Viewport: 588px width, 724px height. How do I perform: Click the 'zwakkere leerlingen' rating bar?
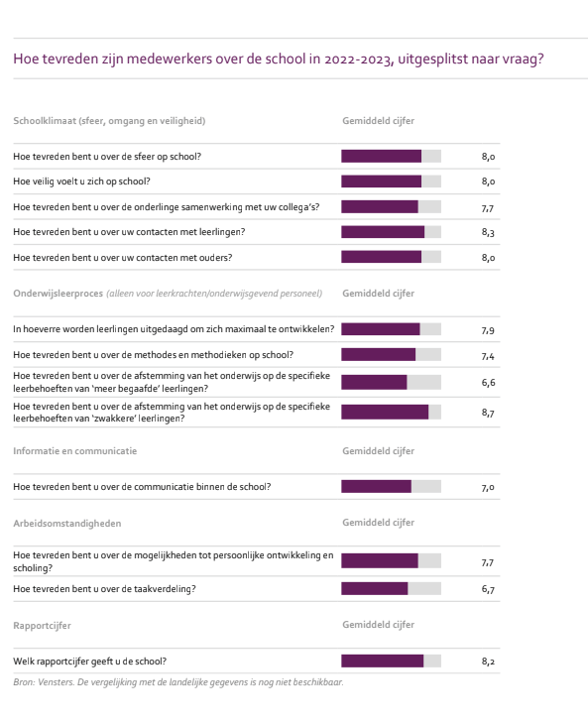point(391,412)
